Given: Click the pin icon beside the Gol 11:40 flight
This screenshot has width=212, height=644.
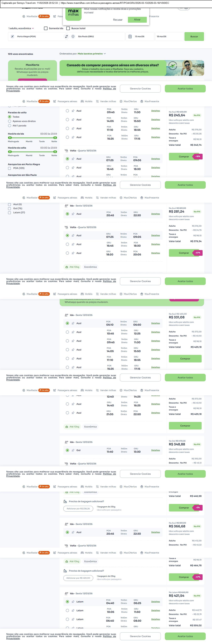Looking at the screenshot, I should click(x=73, y=450).
